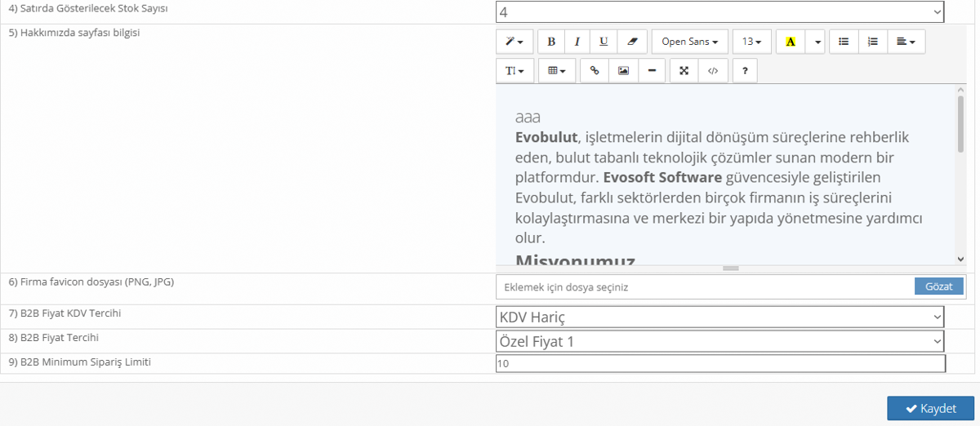This screenshot has width=980, height=426.
Task: Open the editor help dialog
Action: pos(745,71)
